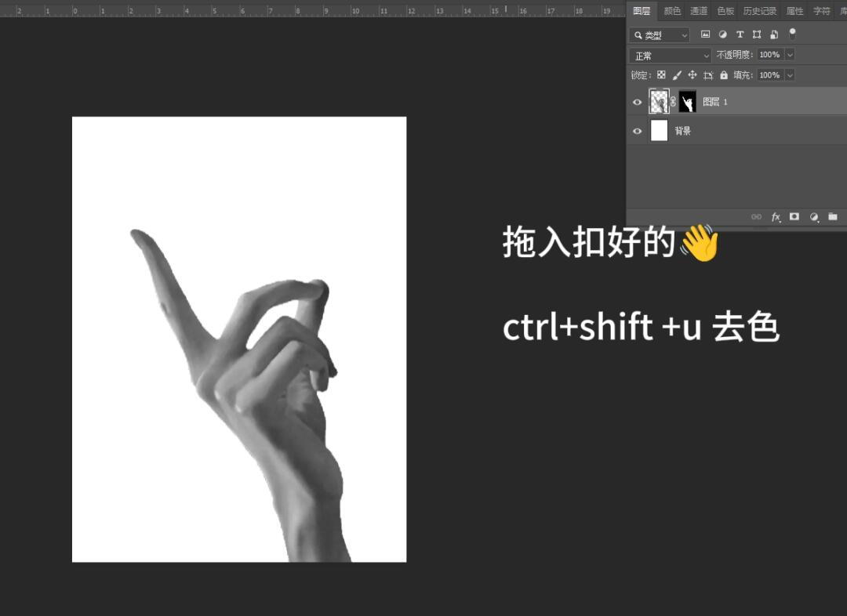
Task: Switch to the 历史记录 tab
Action: coord(759,11)
